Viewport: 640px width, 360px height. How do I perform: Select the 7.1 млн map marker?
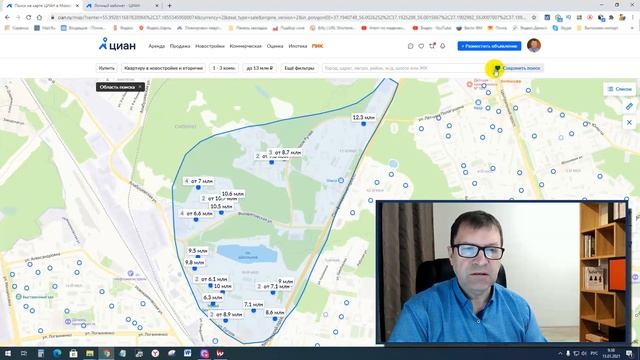click(253, 304)
